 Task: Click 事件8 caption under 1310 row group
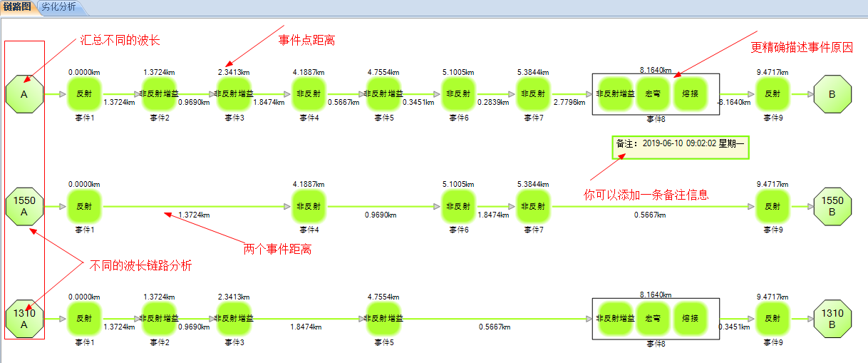pos(656,344)
